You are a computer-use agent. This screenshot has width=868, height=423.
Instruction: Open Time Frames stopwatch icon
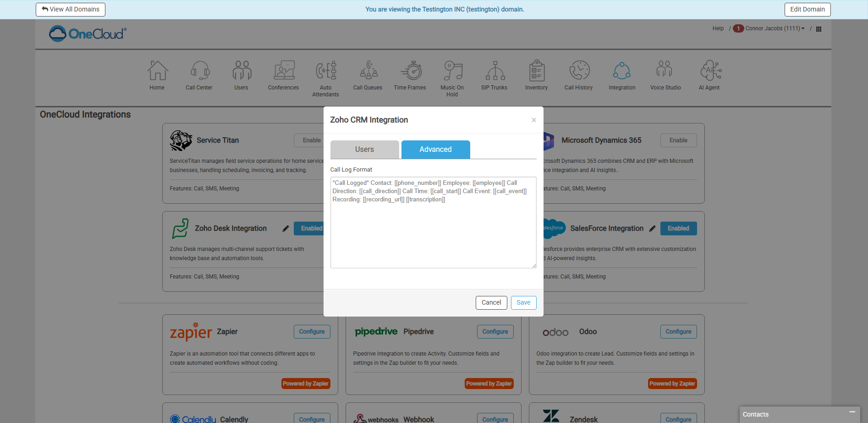[x=411, y=71]
